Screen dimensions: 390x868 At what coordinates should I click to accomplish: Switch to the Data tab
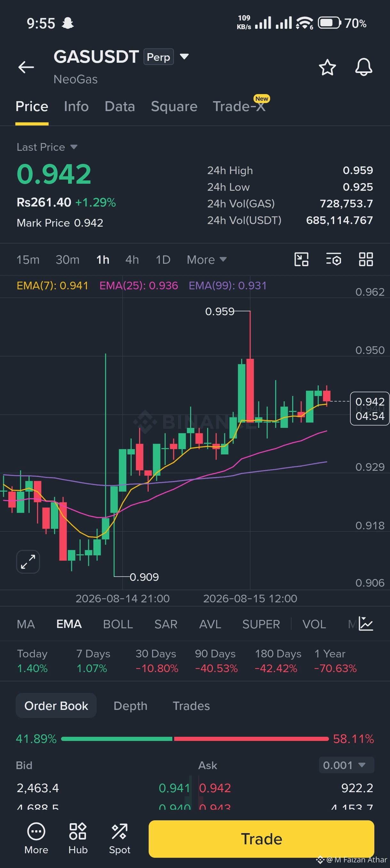120,107
